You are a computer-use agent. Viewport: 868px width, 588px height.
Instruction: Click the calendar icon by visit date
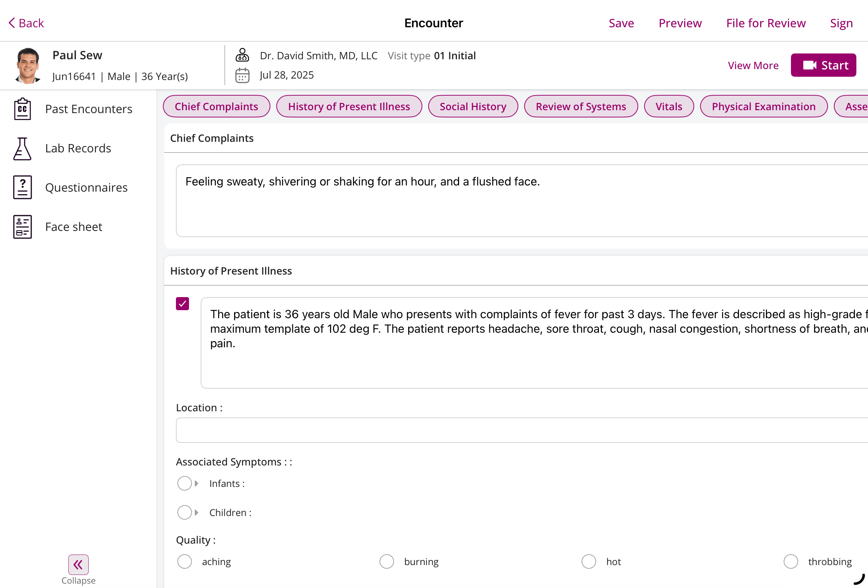(x=242, y=75)
